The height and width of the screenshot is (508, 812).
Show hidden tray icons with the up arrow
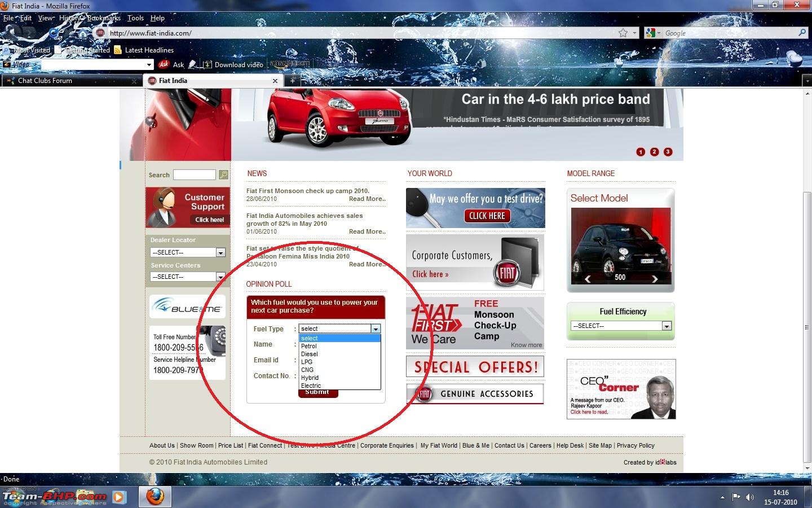(x=722, y=497)
